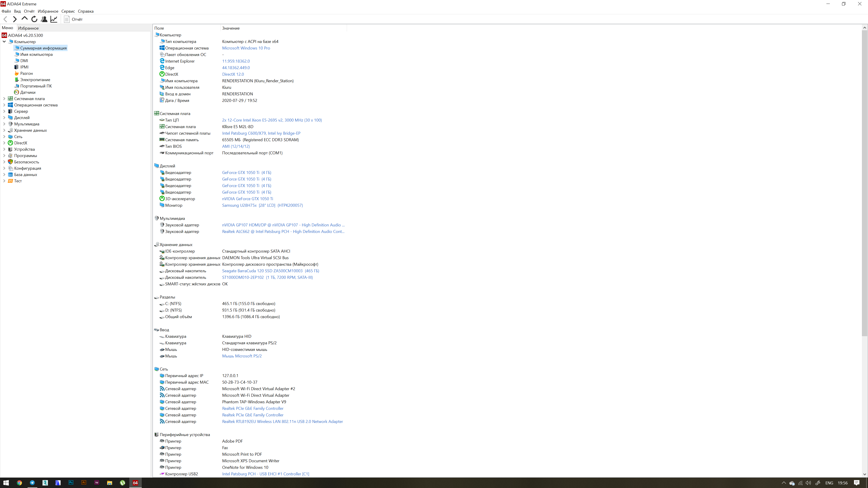Open the Windows Start button
The width and height of the screenshot is (868, 488).
pyautogui.click(x=6, y=483)
